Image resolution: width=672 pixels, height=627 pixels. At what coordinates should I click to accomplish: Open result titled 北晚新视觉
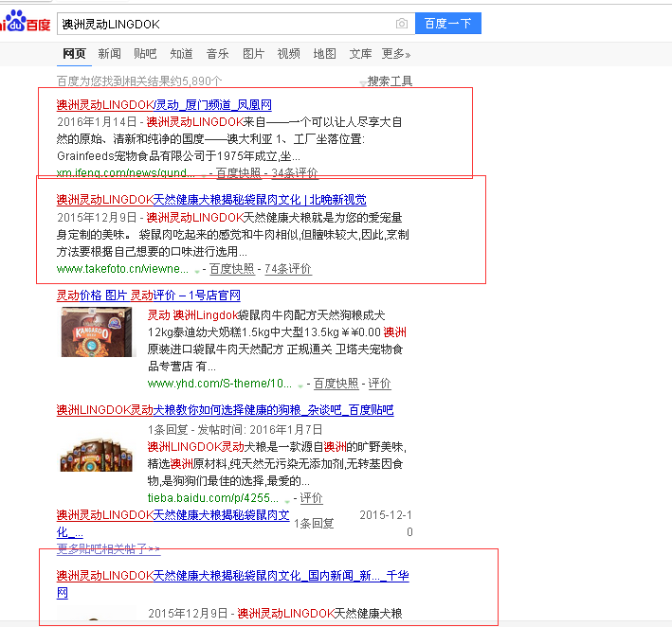pyautogui.click(x=211, y=200)
